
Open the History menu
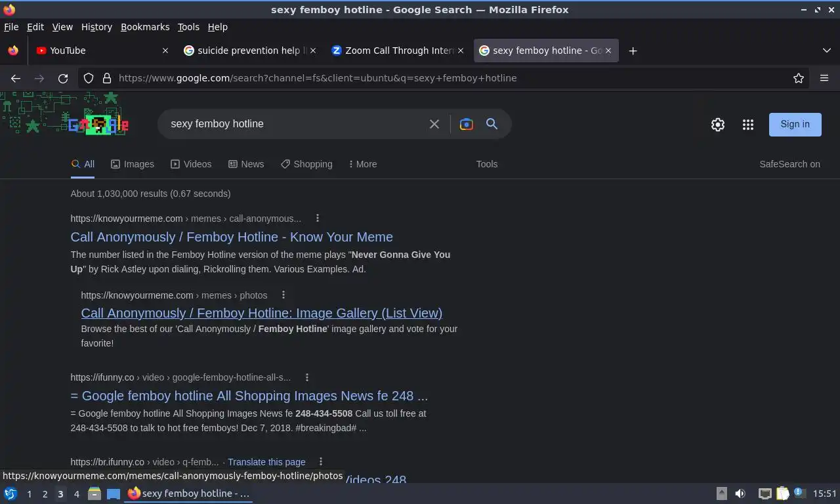coord(96,27)
